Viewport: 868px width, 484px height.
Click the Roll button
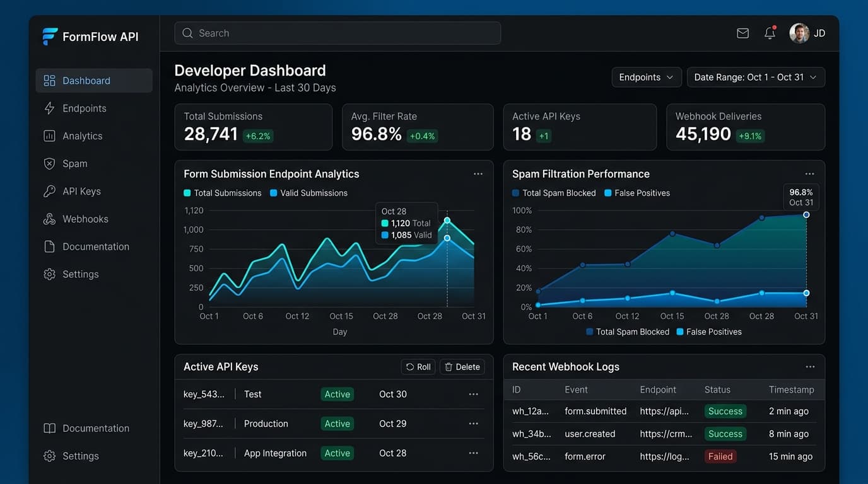click(418, 367)
